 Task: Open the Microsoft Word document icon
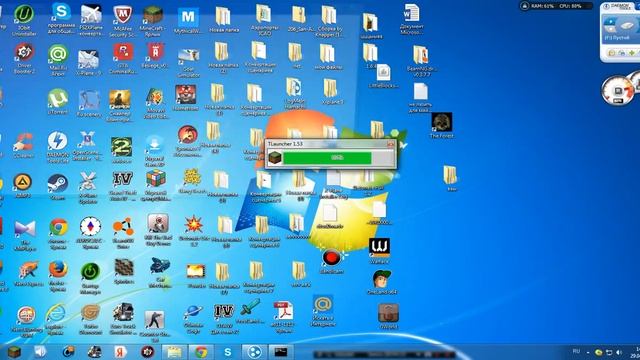click(x=411, y=13)
